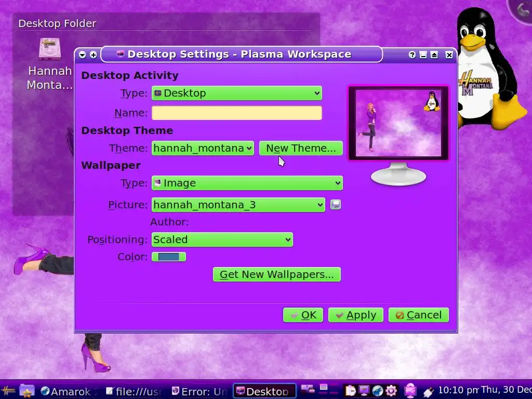This screenshot has height=399, width=532.
Task: Open the Klipper clipboard tray icon
Action: coord(351,391)
